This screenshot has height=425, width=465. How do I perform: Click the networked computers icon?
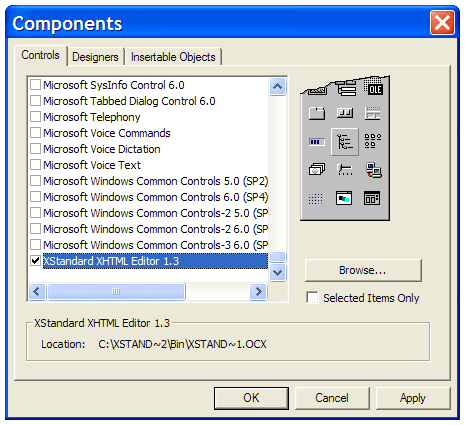click(373, 170)
